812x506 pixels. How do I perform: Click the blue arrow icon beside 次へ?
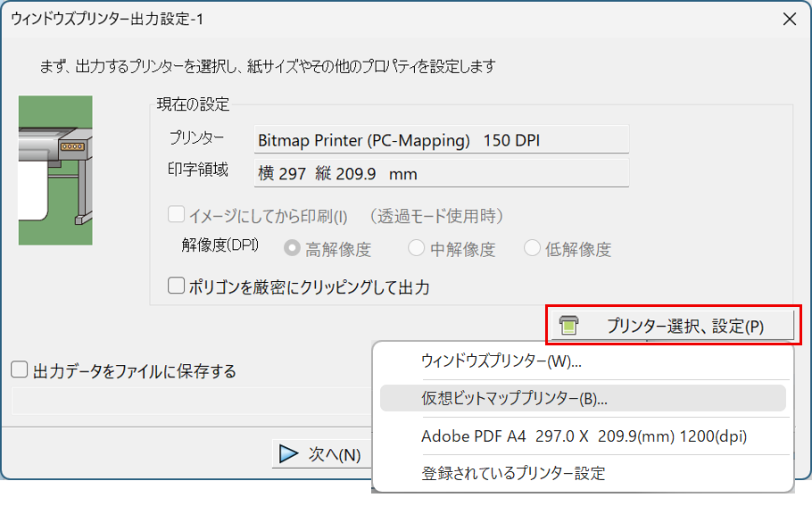[x=288, y=454]
